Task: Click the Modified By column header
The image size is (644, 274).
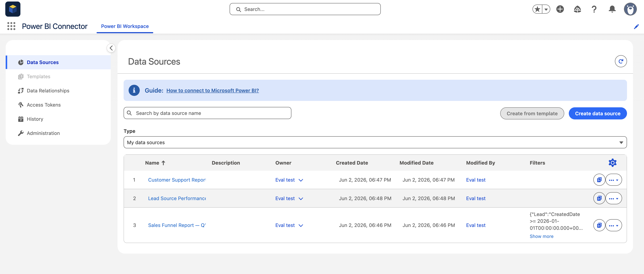Action: coord(481,163)
